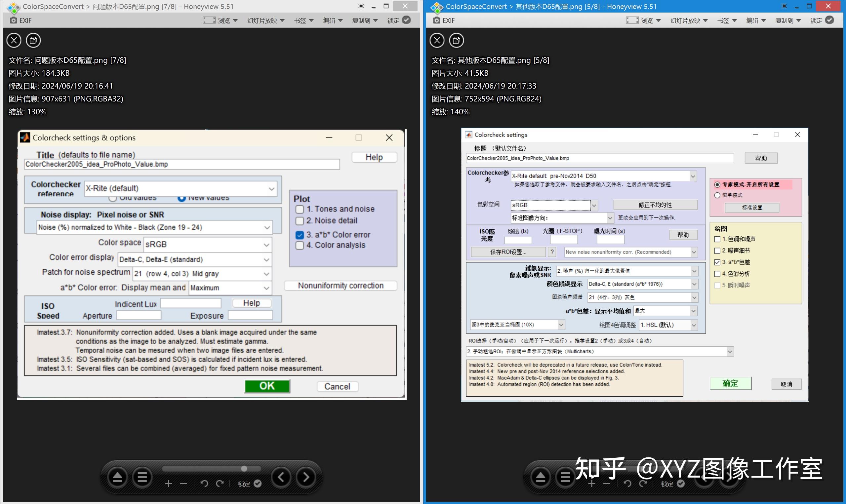
Task: Select the 简单模式 radio button
Action: (717, 195)
